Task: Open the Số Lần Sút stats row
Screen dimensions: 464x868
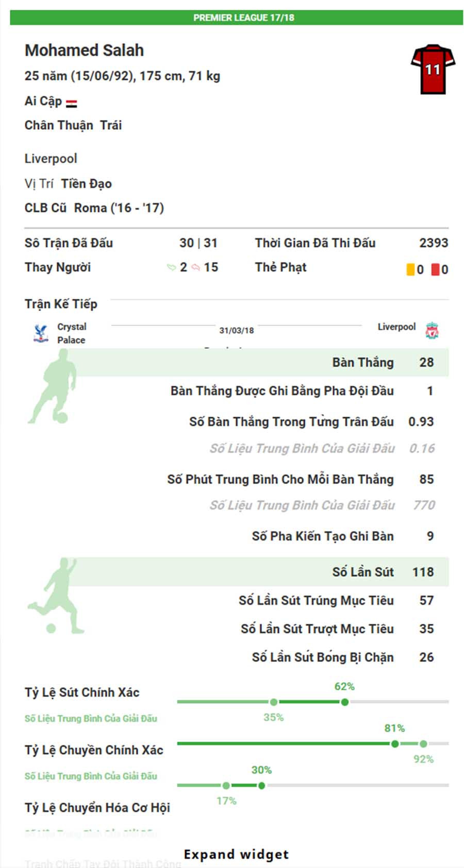Action: 362,572
